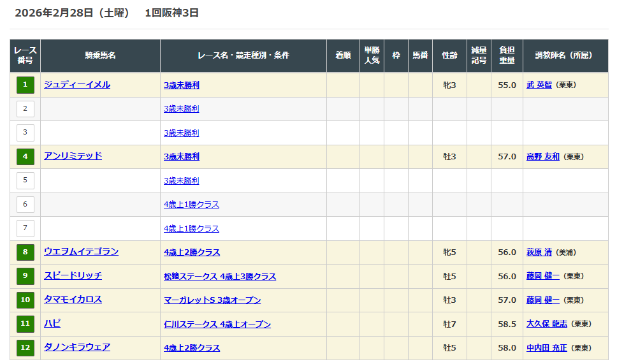Screen dimensions: 617x364
Task: Open the 3歳未勝利 link in race 4
Action: (x=182, y=157)
